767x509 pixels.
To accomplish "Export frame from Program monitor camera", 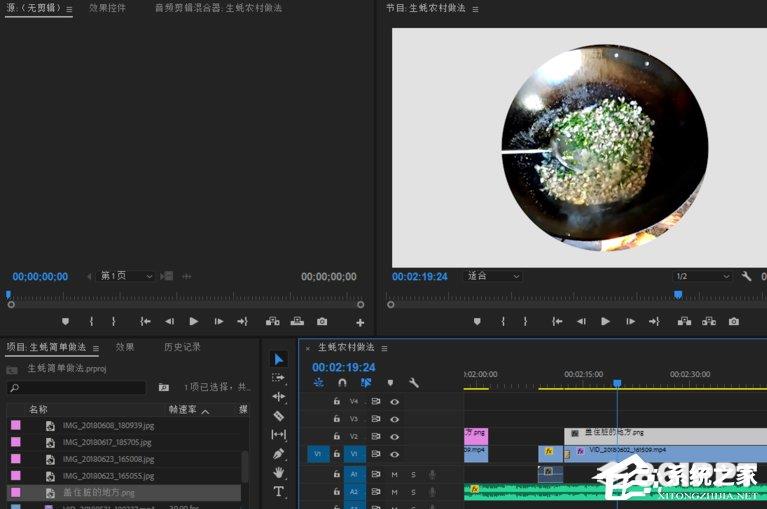I will (x=733, y=321).
